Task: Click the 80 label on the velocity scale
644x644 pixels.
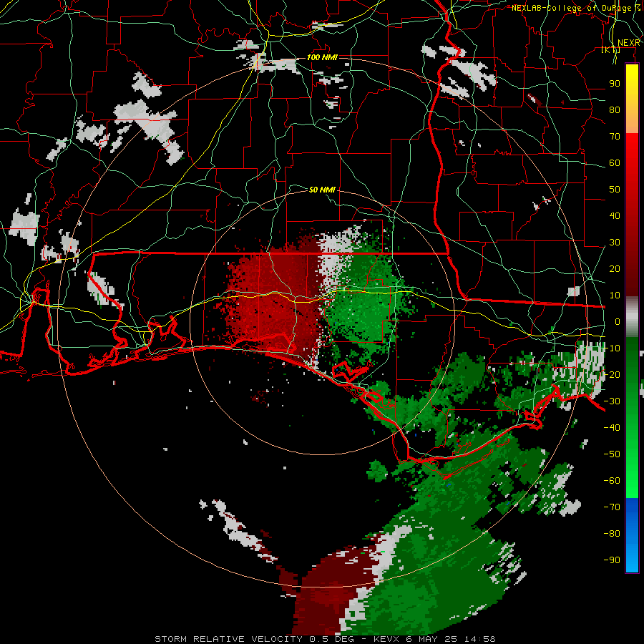Action: click(x=615, y=109)
